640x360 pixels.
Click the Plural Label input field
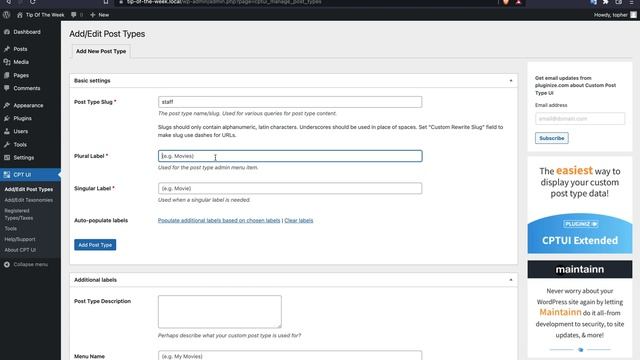coord(290,156)
